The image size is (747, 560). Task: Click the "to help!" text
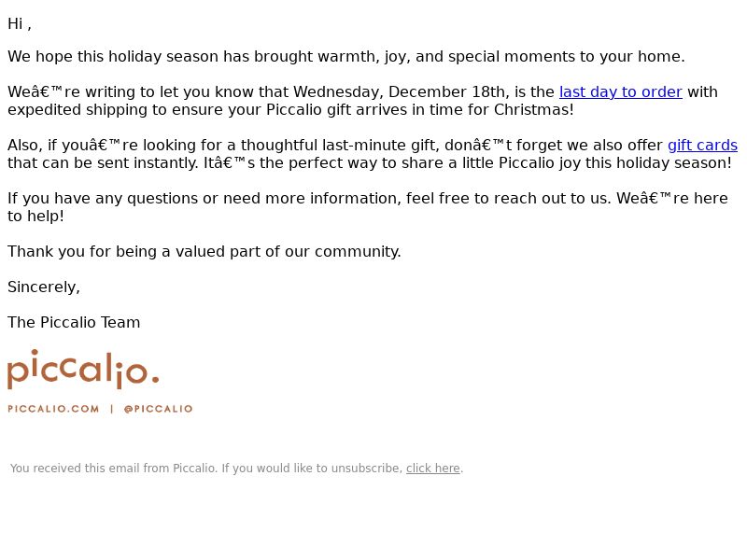35,217
